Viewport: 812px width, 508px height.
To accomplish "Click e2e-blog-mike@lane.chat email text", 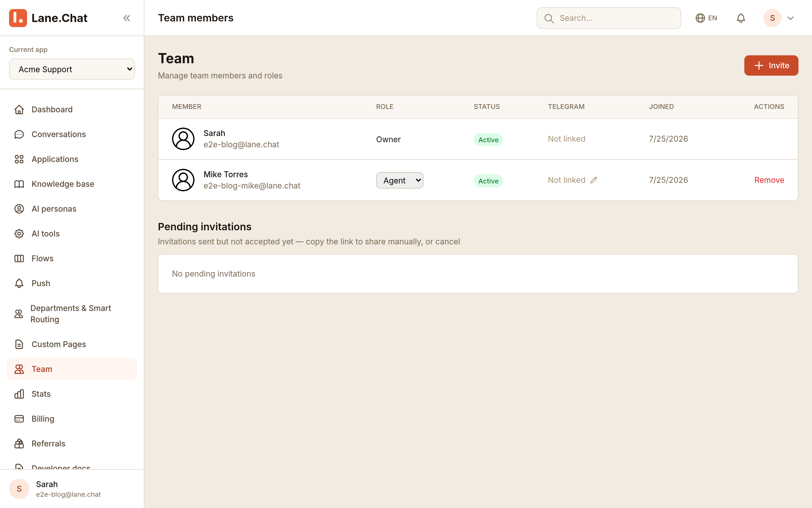I will [252, 186].
